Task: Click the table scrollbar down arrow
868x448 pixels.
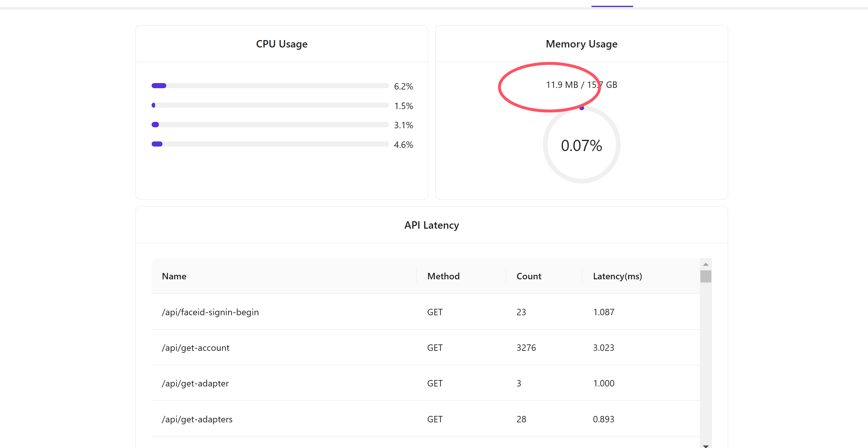Action: tap(706, 446)
